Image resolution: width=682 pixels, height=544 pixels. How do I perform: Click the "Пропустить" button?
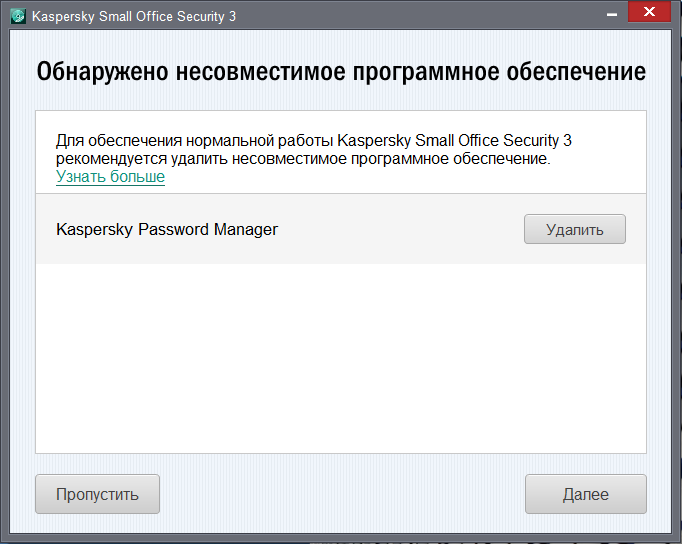point(97,494)
